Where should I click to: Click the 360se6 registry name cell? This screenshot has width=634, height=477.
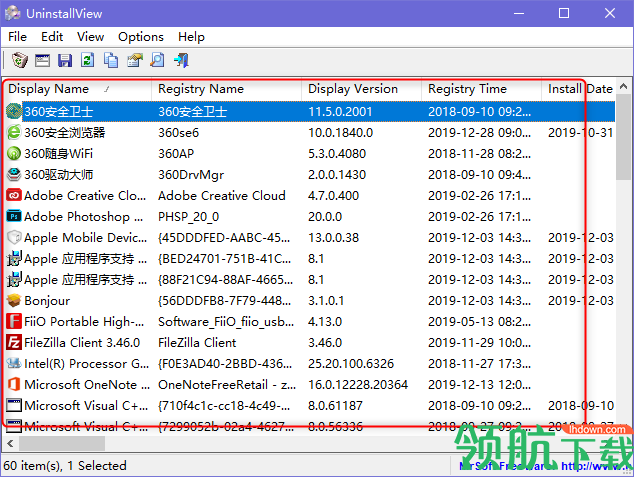click(x=178, y=133)
